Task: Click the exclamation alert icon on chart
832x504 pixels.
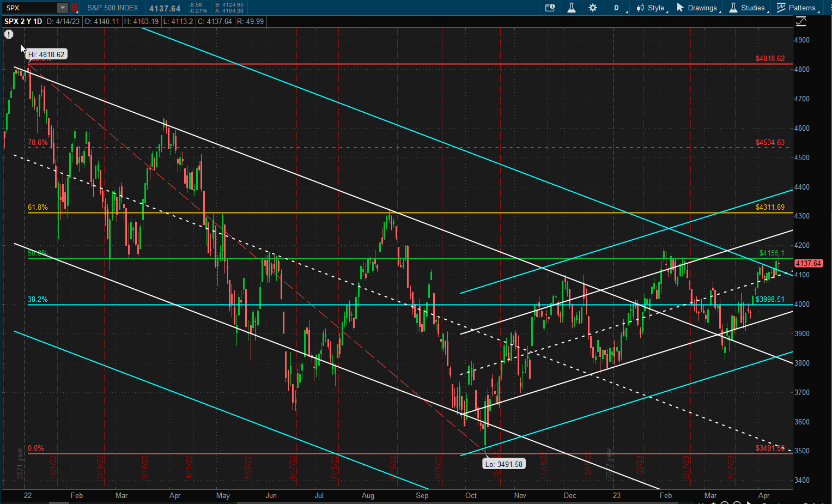Action: (x=9, y=34)
